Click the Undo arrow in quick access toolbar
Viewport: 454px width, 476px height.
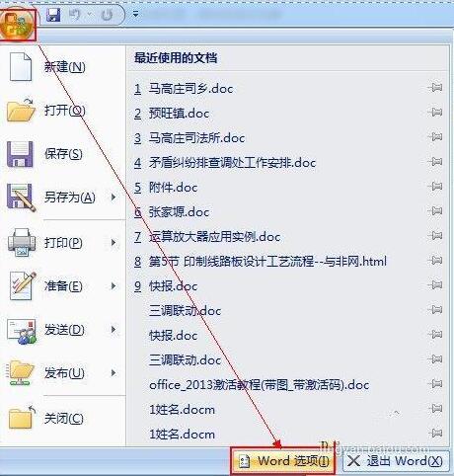(x=75, y=15)
